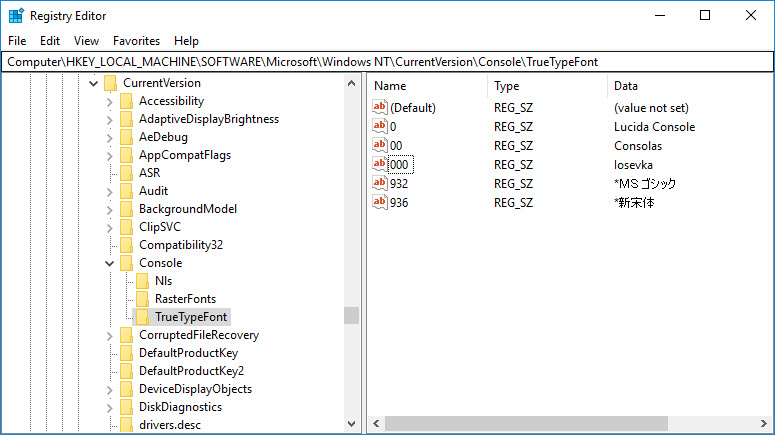Click the Consolas data cell

click(638, 146)
